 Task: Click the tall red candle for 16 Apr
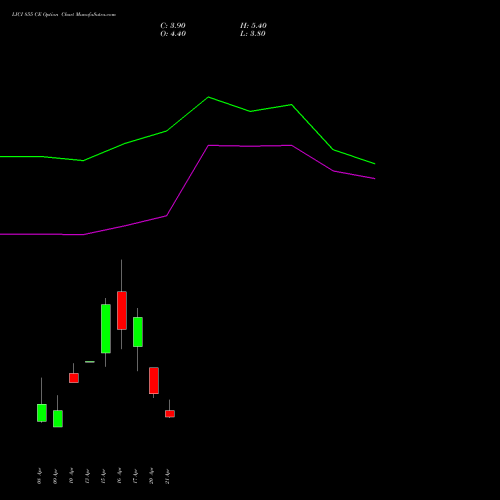pyautogui.click(x=122, y=310)
